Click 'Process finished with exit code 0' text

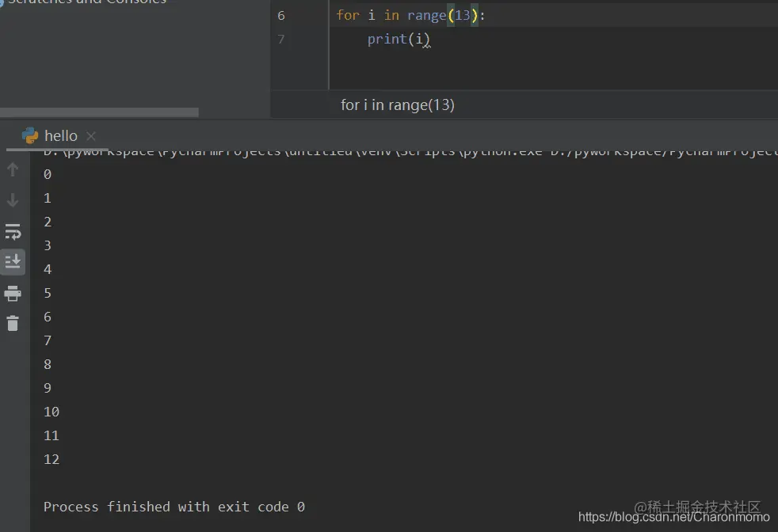coord(174,507)
